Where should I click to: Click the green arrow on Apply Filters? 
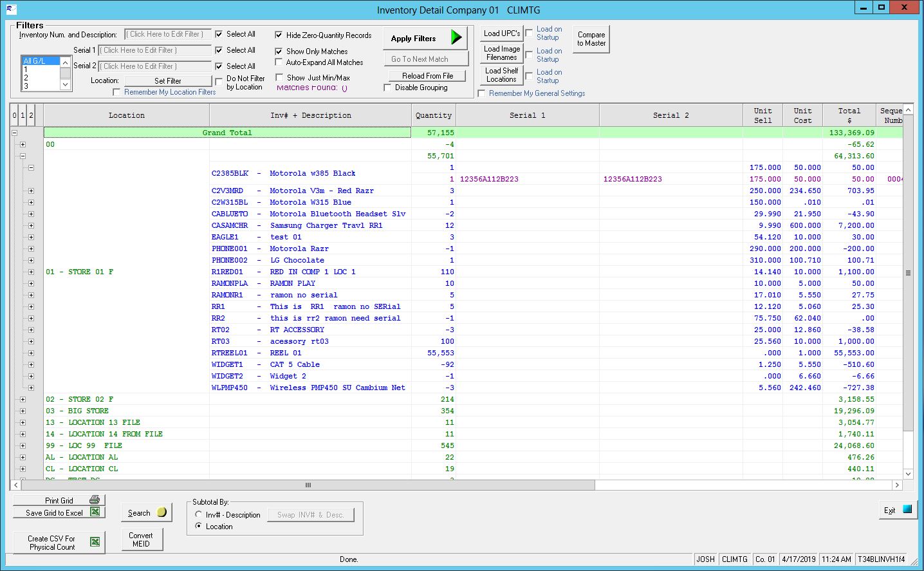456,37
